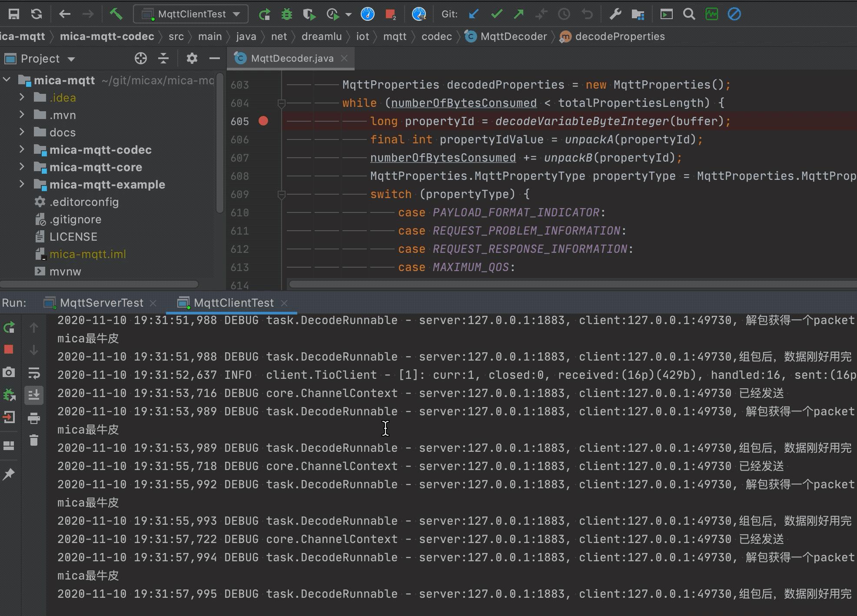Push commits using the Git up arrow

(x=518, y=14)
